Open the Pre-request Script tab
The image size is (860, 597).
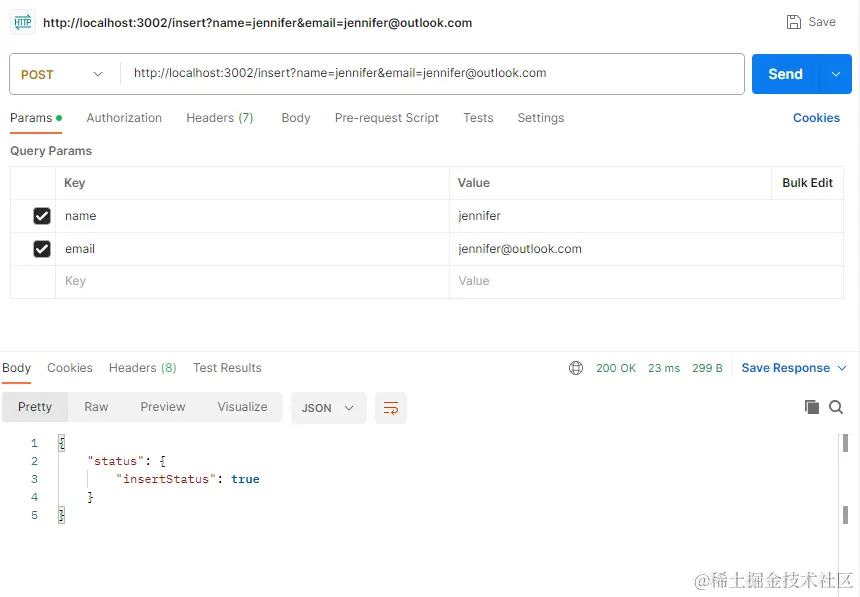tap(387, 118)
